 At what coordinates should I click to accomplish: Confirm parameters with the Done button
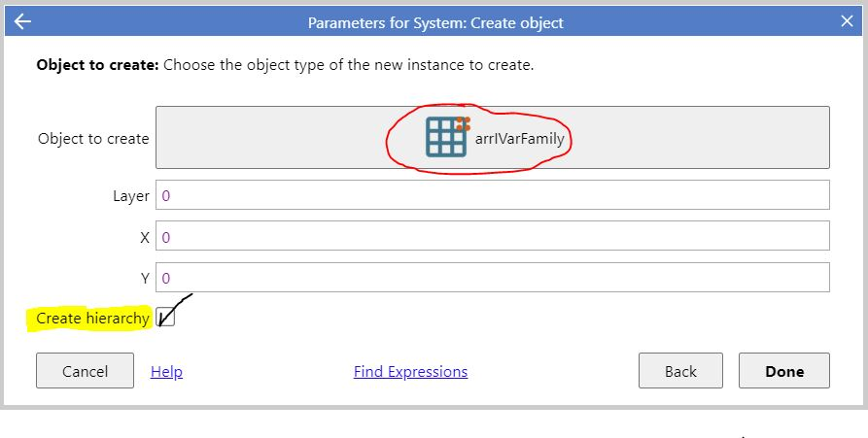(783, 371)
